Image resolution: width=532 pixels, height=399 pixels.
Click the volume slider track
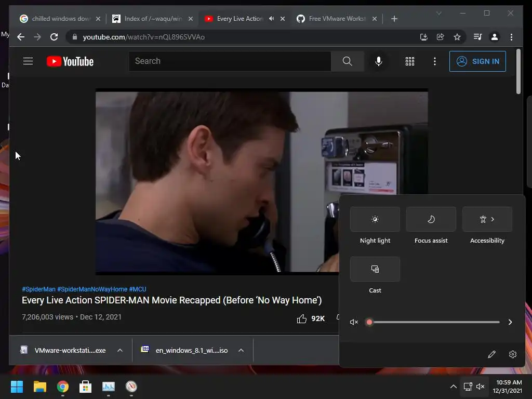[x=434, y=322]
